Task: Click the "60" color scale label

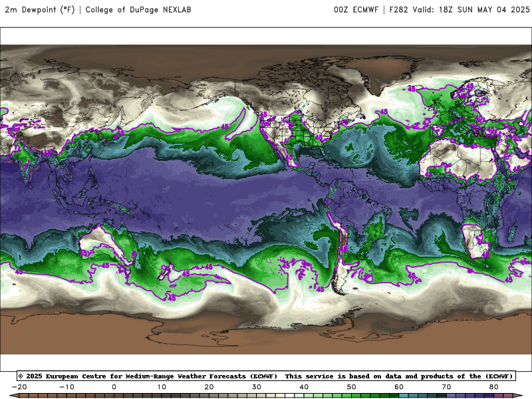Action: coord(399,387)
